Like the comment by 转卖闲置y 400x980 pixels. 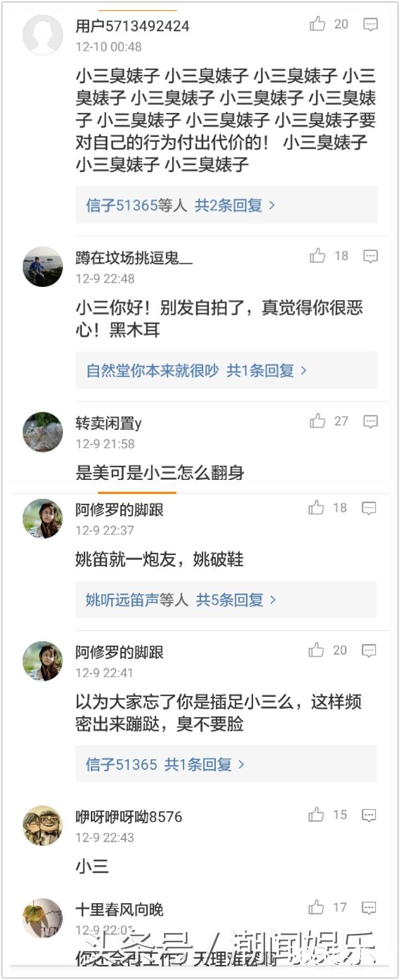pos(317,421)
